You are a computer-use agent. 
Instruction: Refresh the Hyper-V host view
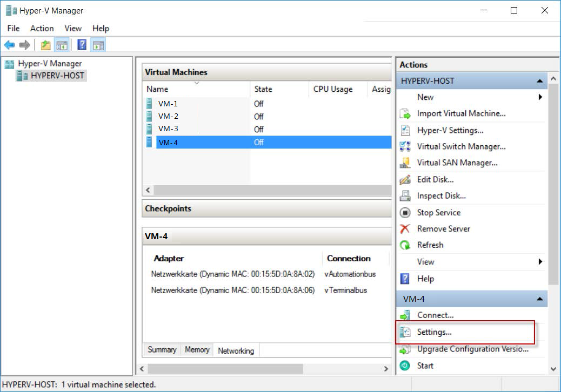point(430,245)
